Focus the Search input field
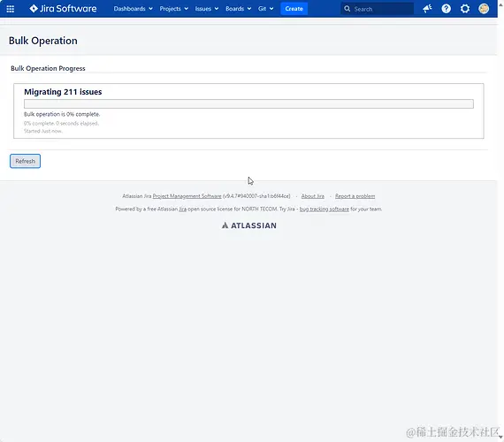 click(378, 9)
